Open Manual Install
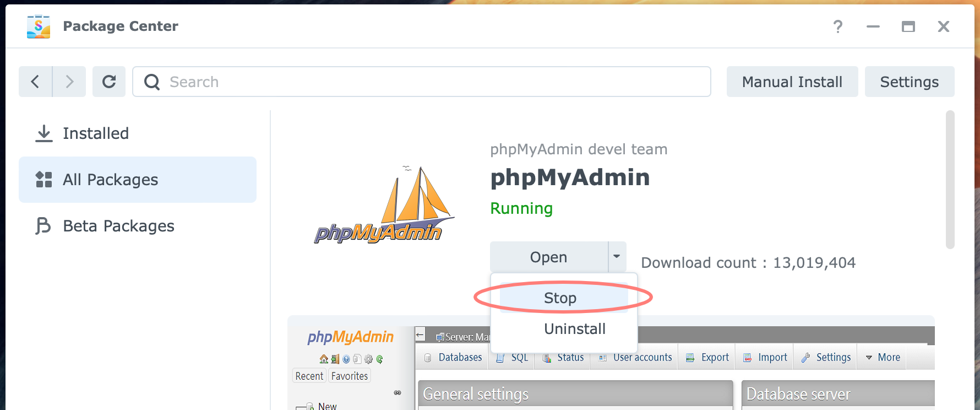The width and height of the screenshot is (980, 410). [792, 82]
